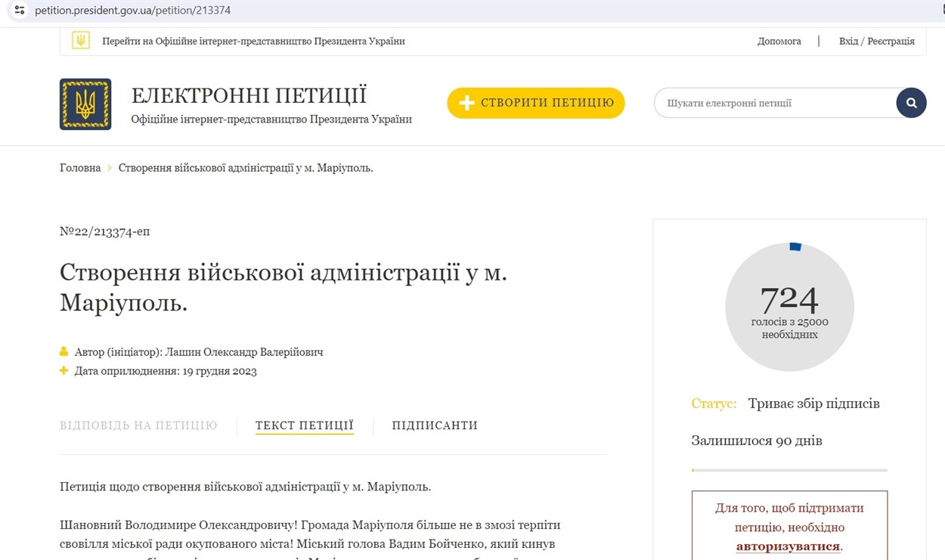
Task: Click author name Лашин Олександр Валерійович
Action: [x=243, y=352]
